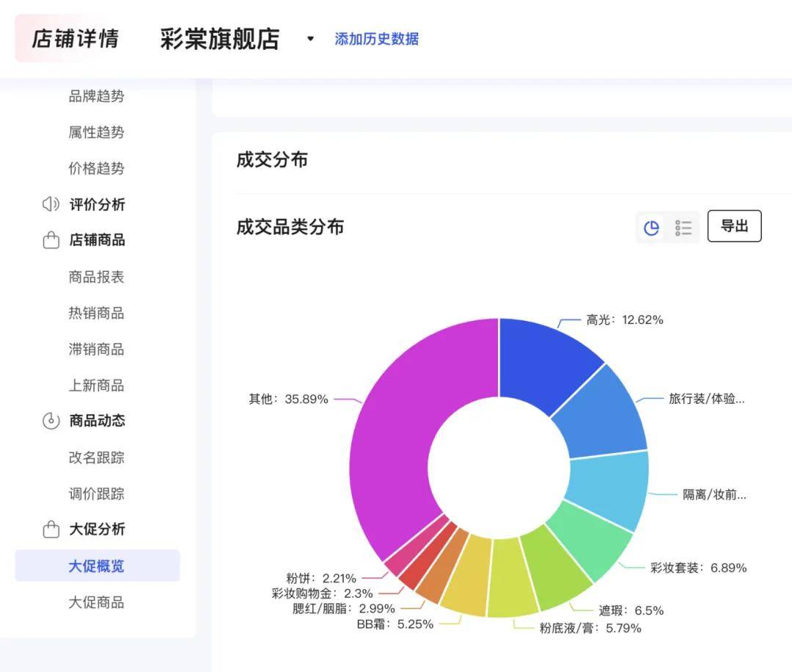
Task: Click the 旅行装/体验... label
Action: pyautogui.click(x=707, y=399)
